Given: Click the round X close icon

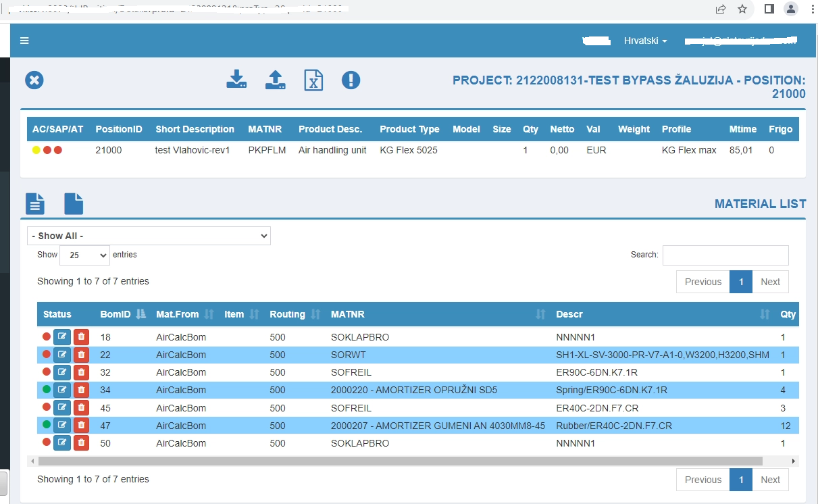Looking at the screenshot, I should tap(34, 80).
